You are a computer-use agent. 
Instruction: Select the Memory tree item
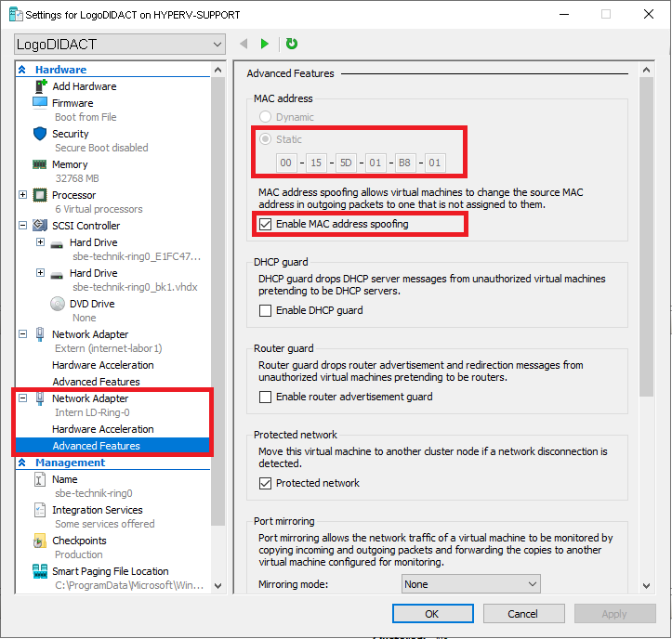pyautogui.click(x=70, y=164)
